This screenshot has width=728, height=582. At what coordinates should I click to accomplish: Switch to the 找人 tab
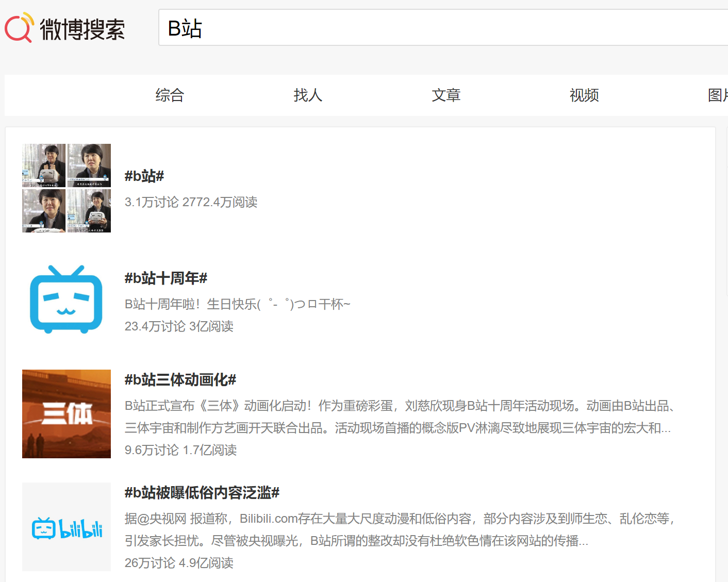pos(308,95)
